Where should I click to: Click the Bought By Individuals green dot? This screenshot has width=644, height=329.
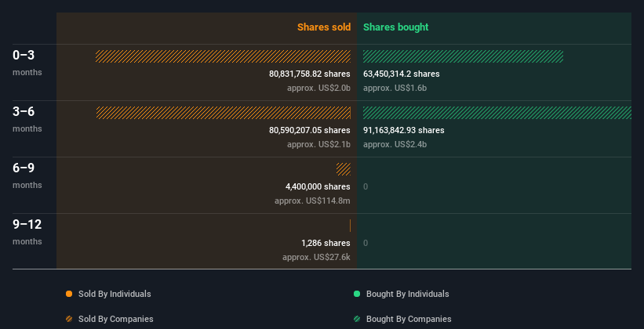pyautogui.click(x=357, y=294)
